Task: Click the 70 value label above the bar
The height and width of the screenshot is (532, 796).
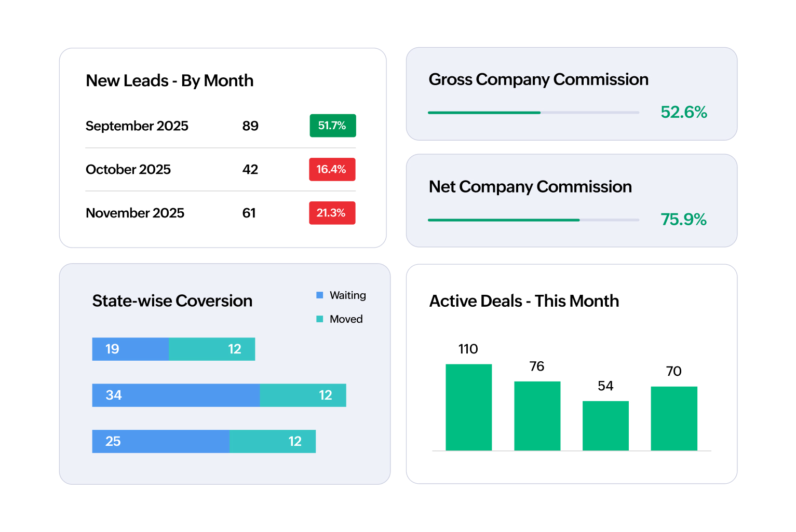Action: 674,372
